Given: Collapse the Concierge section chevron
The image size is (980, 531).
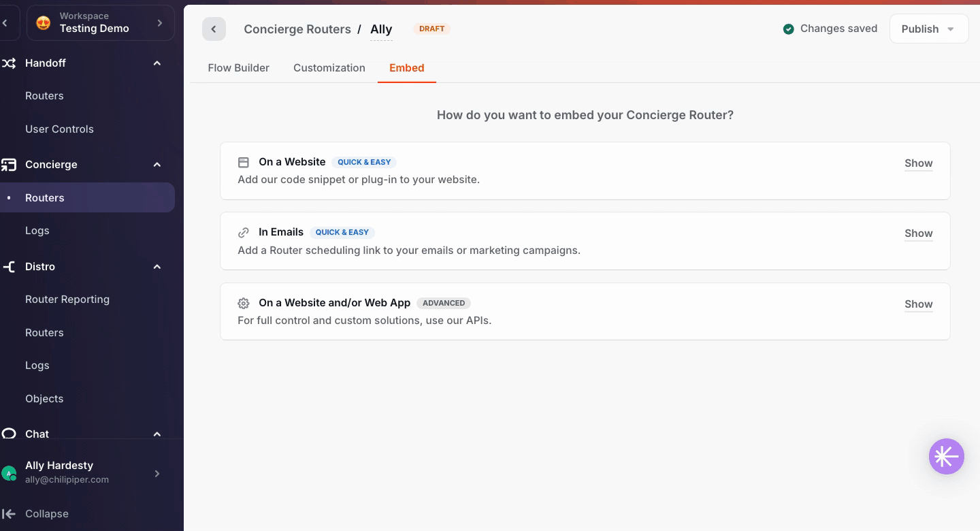Looking at the screenshot, I should (157, 165).
